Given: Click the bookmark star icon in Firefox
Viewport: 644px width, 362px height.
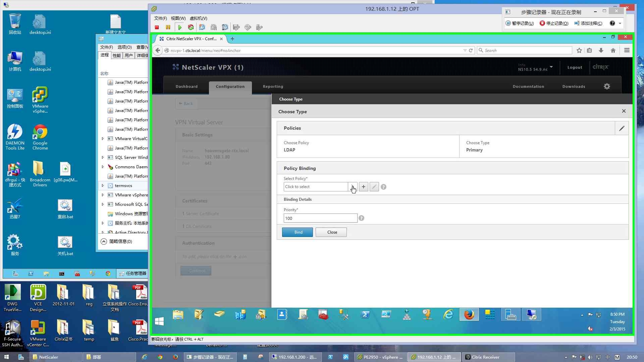Looking at the screenshot, I should (579, 50).
